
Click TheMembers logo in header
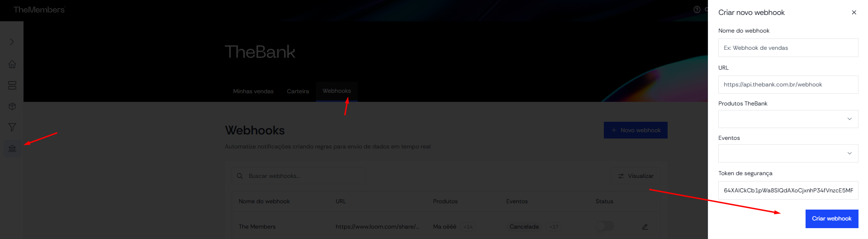(x=39, y=10)
